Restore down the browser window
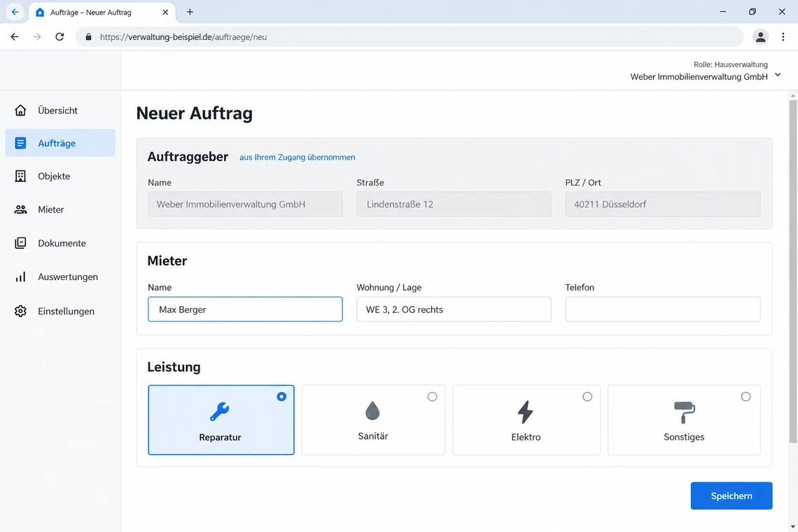Image resolution: width=798 pixels, height=532 pixels. [752, 12]
